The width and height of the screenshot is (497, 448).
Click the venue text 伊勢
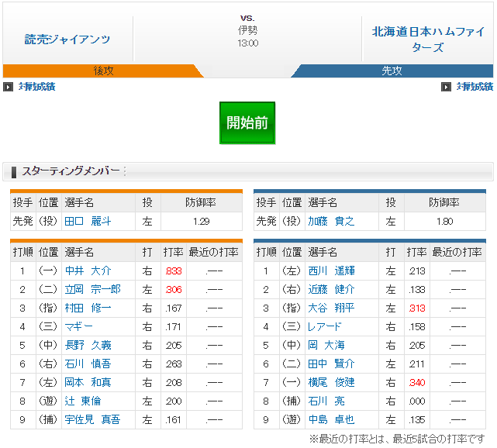[x=247, y=30]
